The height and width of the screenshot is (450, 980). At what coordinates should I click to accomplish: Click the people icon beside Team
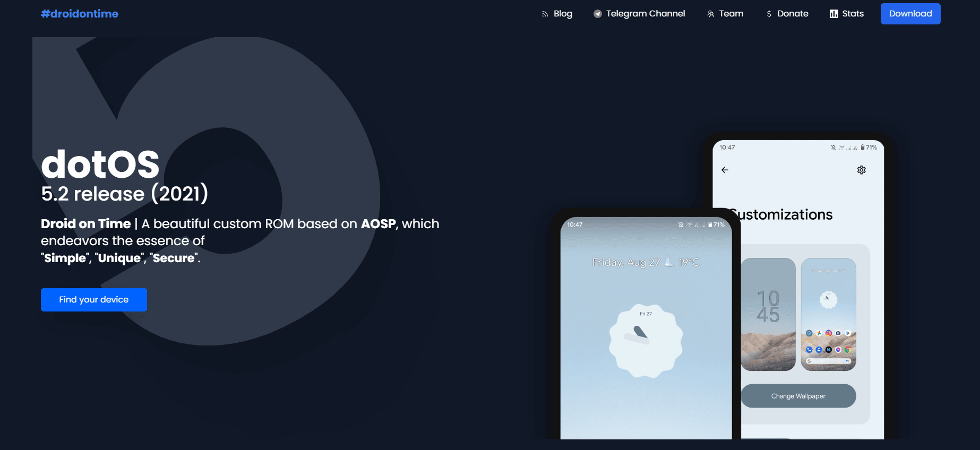tap(711, 14)
